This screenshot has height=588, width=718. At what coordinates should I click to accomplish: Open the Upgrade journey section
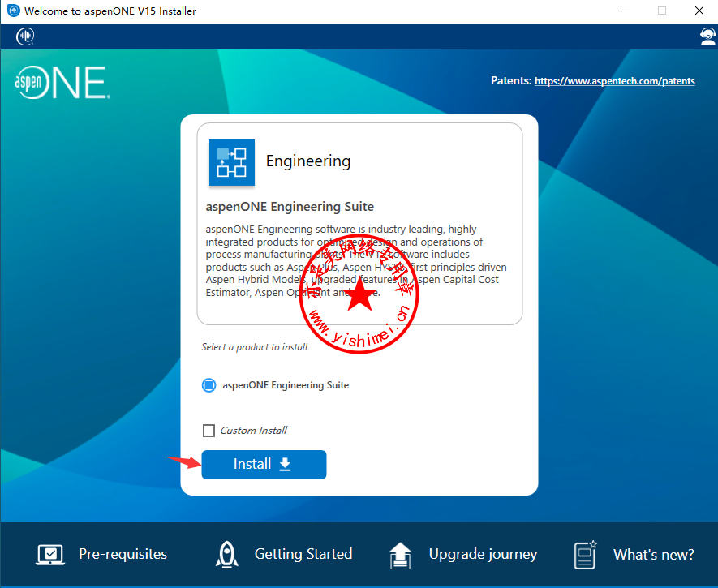pyautogui.click(x=483, y=554)
